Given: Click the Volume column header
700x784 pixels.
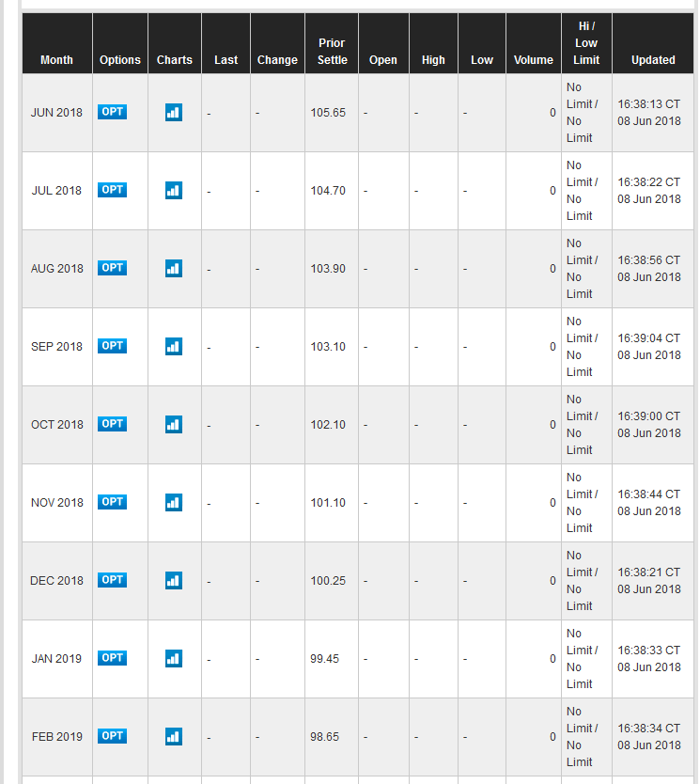Looking at the screenshot, I should 533,60.
